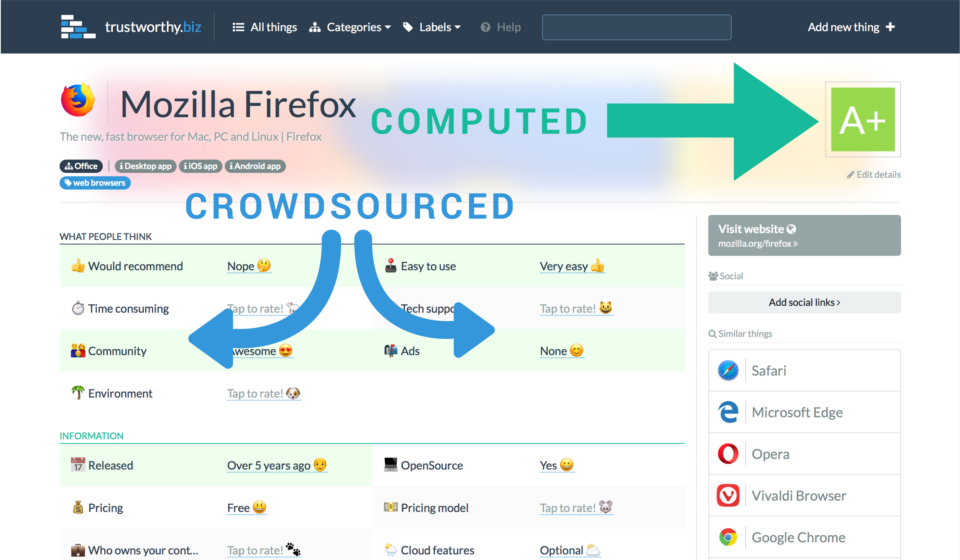Select the Microsoft Edge icon
This screenshot has width=960, height=560.
tap(728, 412)
